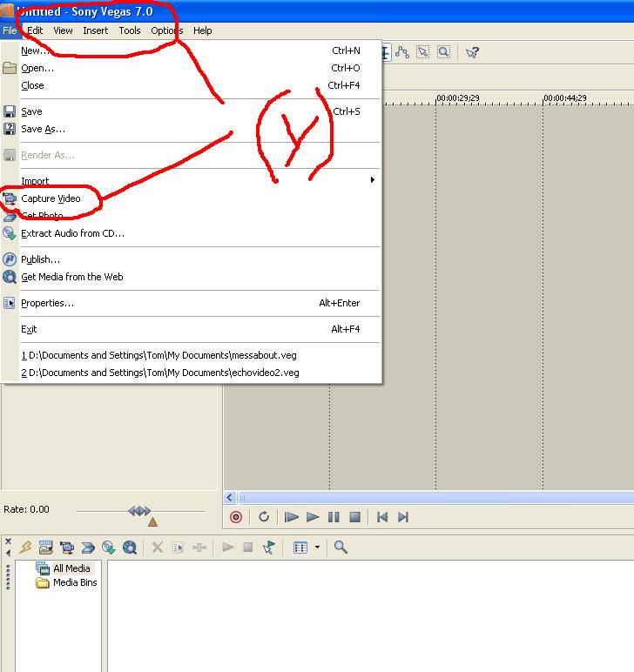Click Go to Start transport button

click(x=382, y=517)
